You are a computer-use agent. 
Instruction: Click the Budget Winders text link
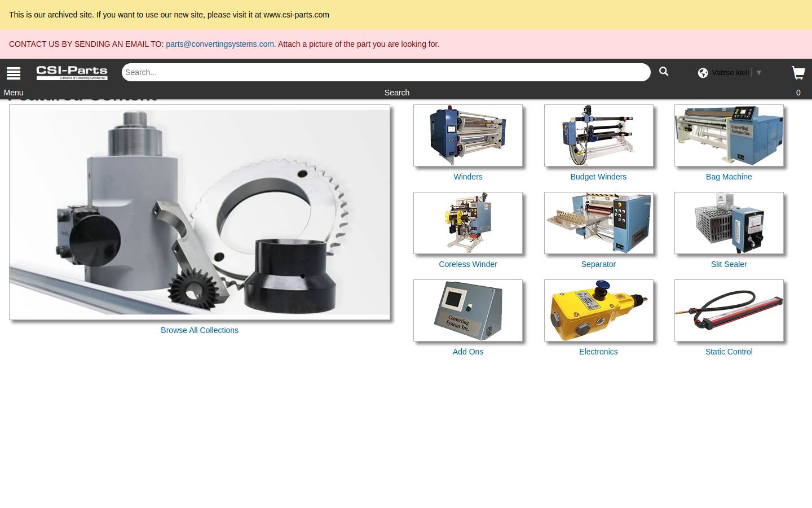598,177
